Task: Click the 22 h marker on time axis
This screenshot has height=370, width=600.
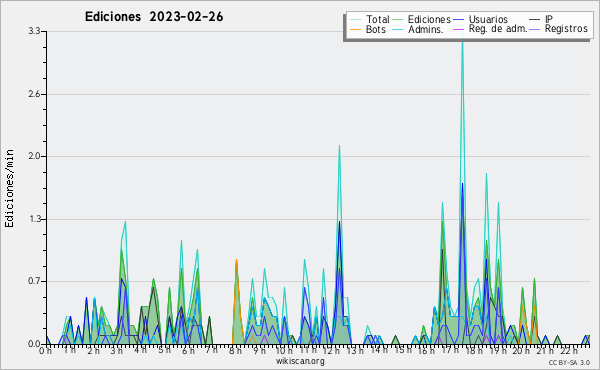Action: 569,350
